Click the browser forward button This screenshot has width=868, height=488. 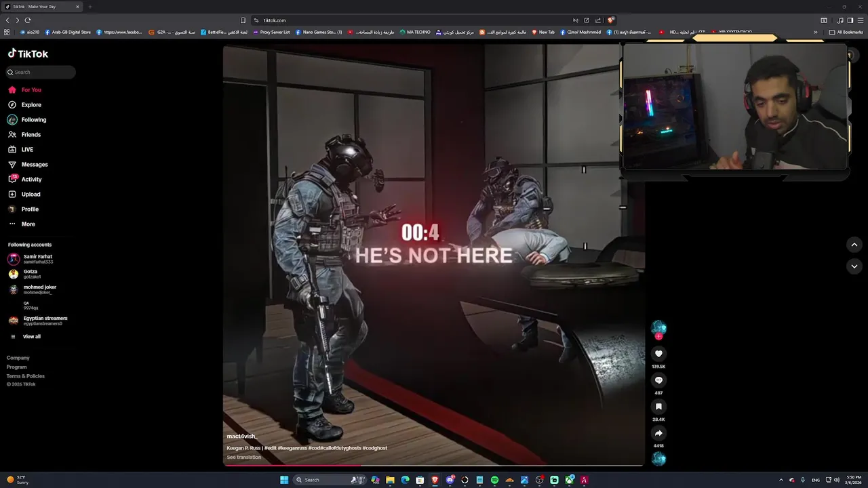coord(18,20)
